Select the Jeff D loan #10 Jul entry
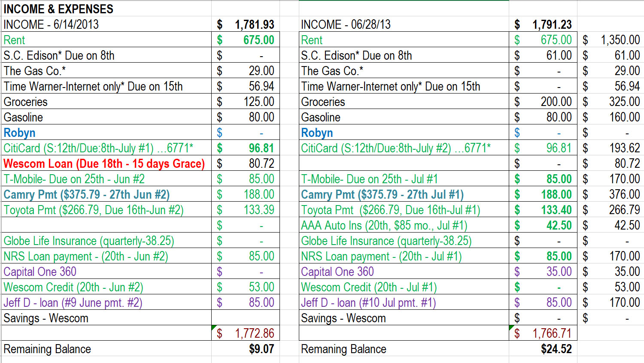644x363 pixels. [x=369, y=302]
